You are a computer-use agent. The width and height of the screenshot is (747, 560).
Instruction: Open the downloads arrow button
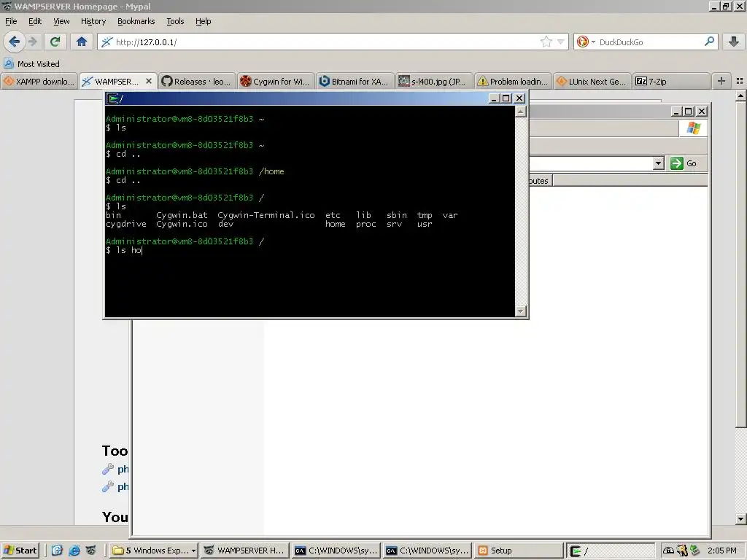tap(734, 42)
